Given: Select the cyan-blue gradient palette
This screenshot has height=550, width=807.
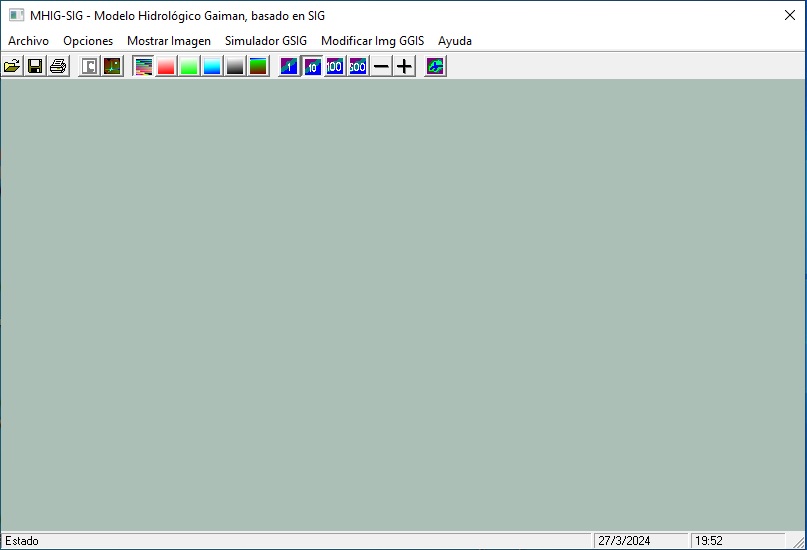Looking at the screenshot, I should pyautogui.click(x=212, y=66).
